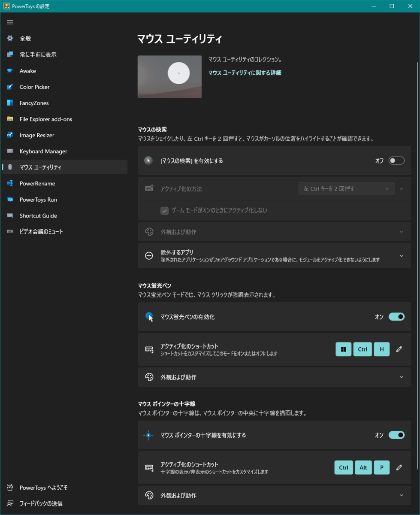Open PowerToys へようこそ at sidebar bottom
Screen dimensions: 420x515
pyautogui.click(x=65, y=488)
